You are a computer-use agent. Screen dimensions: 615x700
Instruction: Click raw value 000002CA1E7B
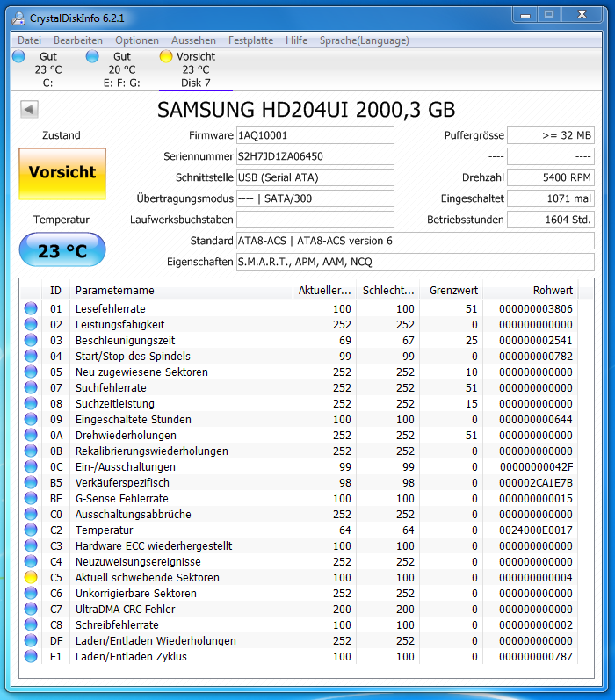[536, 482]
